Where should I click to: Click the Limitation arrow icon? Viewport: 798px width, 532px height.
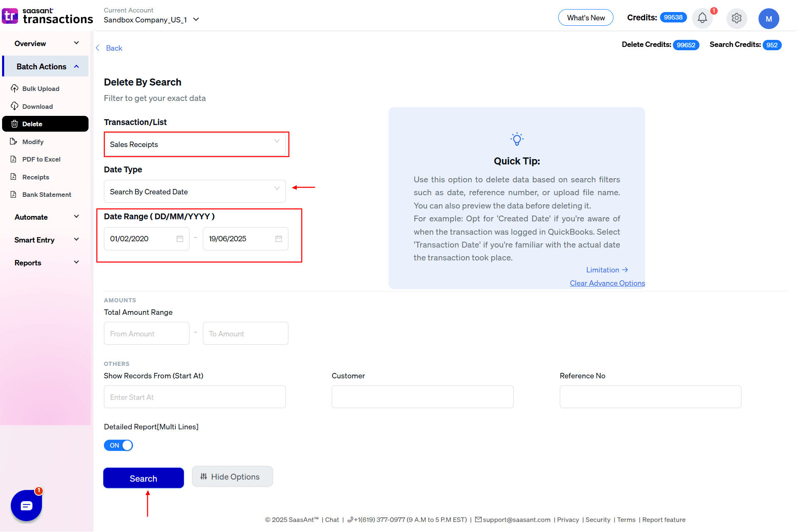[625, 270]
